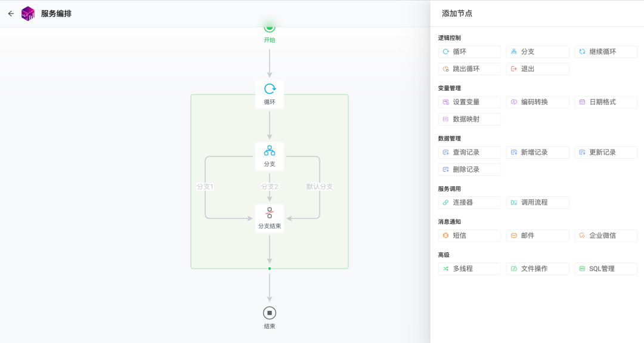Add a 继续循环 node

click(x=606, y=52)
